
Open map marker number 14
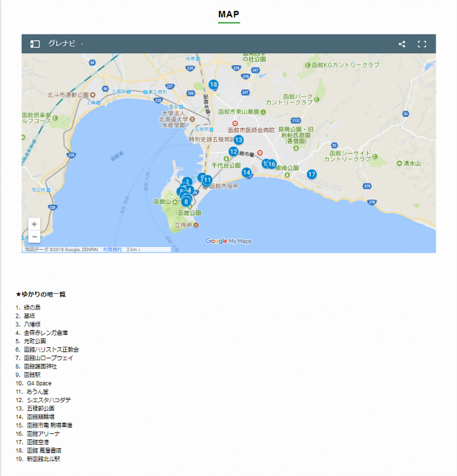click(246, 172)
